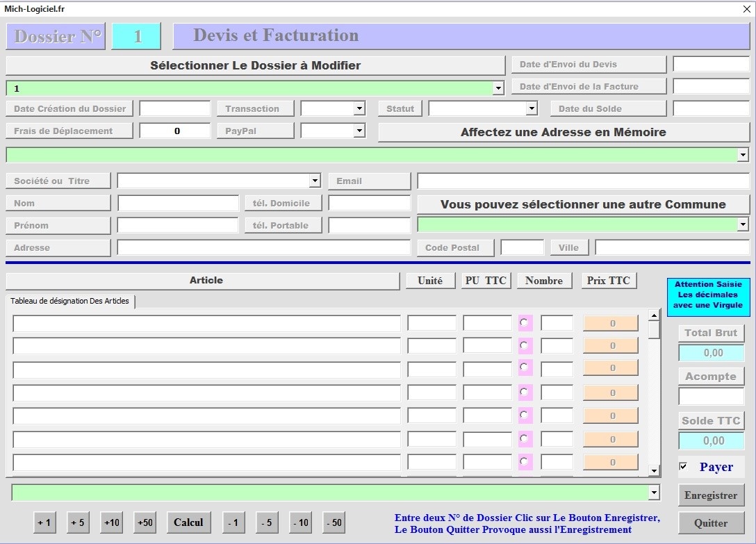The width and height of the screenshot is (756, 544).
Task: Click the -5 button
Action: 267,522
